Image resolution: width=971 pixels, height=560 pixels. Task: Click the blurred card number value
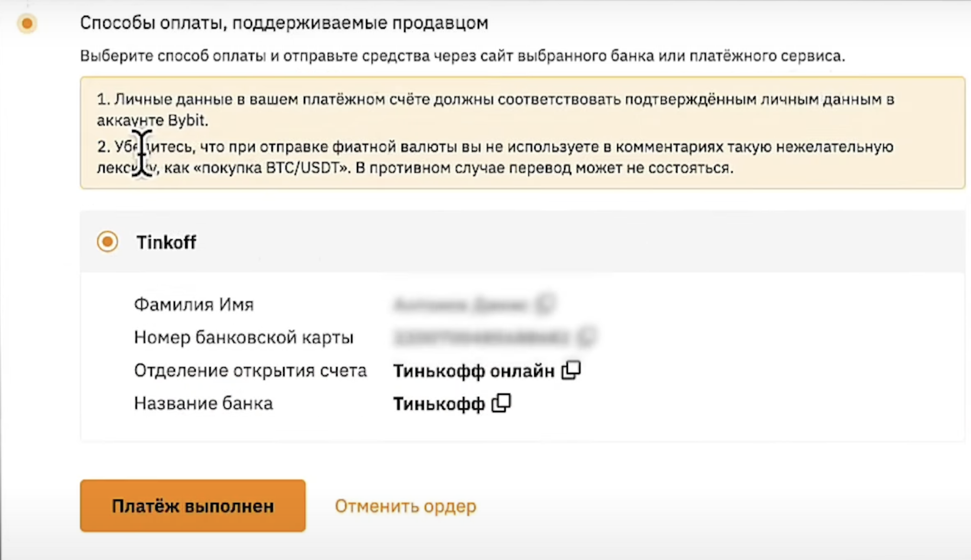coord(481,337)
